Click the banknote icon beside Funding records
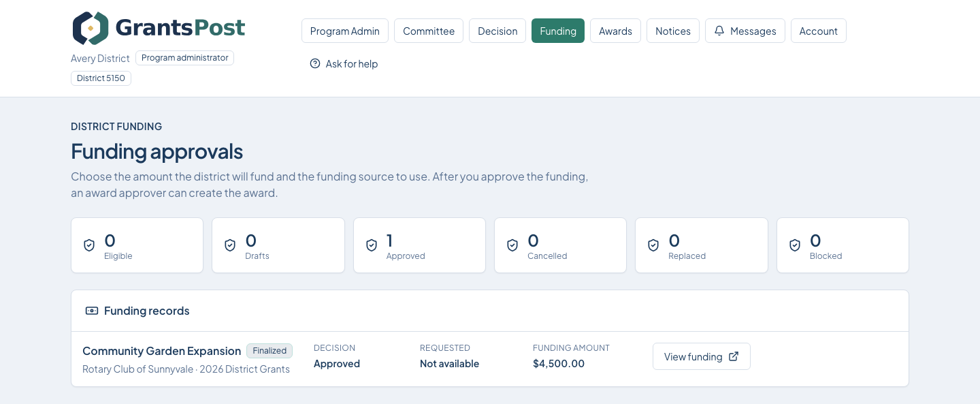Viewport: 980px width, 404px height. (92, 311)
